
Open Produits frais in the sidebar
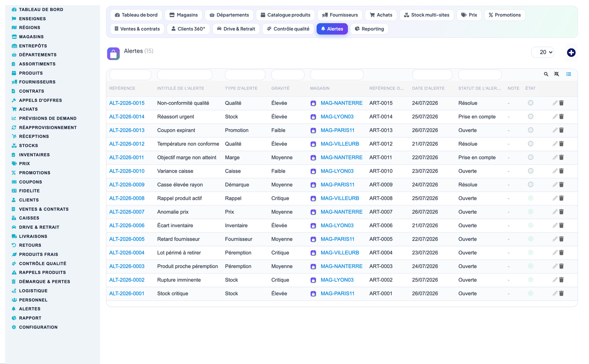coord(38,254)
